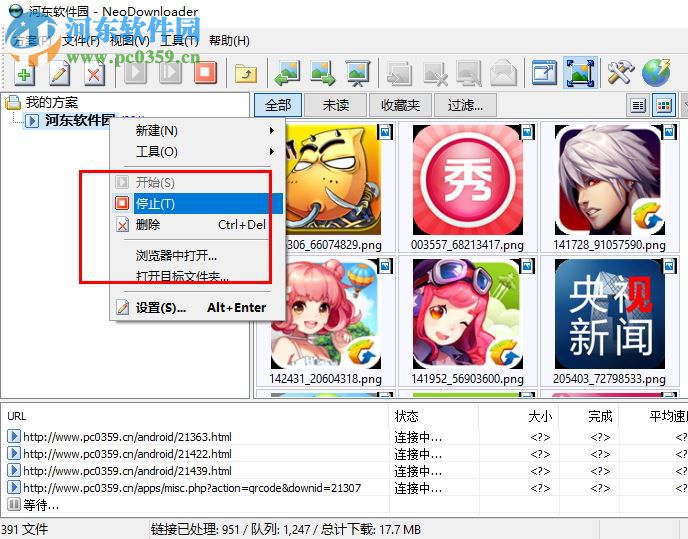688x539 pixels.
Task: Click the grayed start-all toolbar button
Action: pyautogui.click(x=170, y=72)
